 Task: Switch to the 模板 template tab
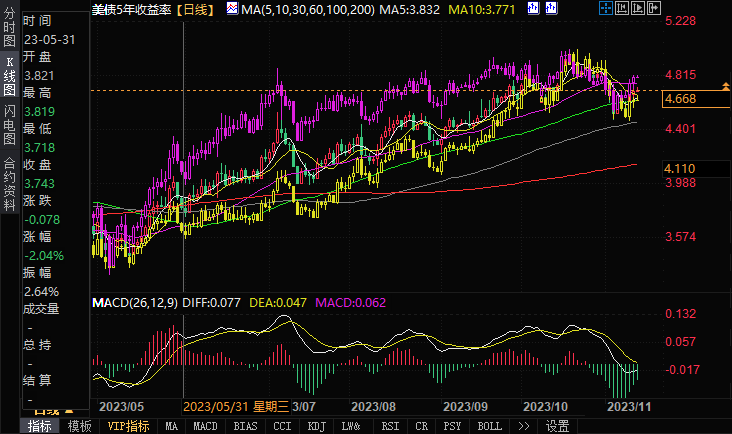[80, 426]
